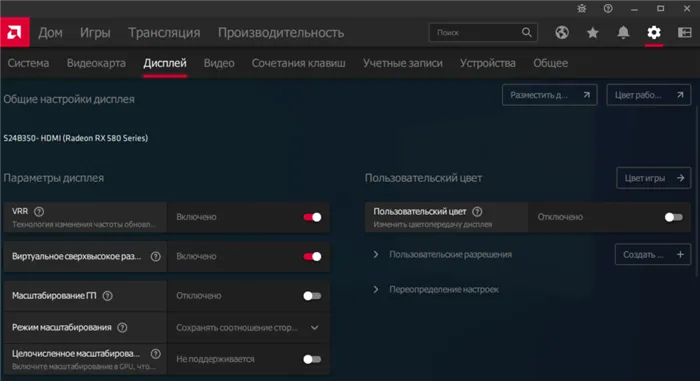Screen dimensions: 700x381
Task: Switch to Система subtab
Action: click(x=29, y=63)
